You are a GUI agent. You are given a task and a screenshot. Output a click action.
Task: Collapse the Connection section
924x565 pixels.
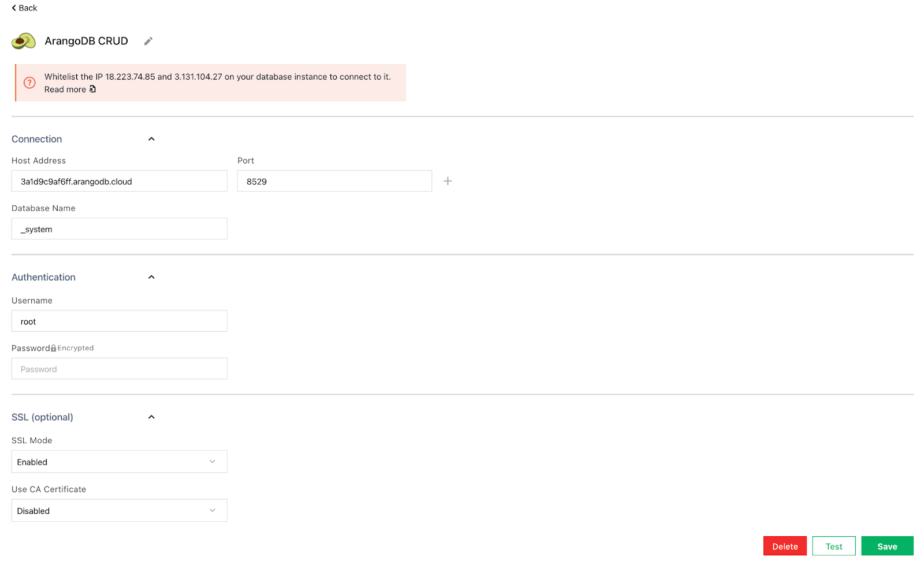click(x=151, y=139)
